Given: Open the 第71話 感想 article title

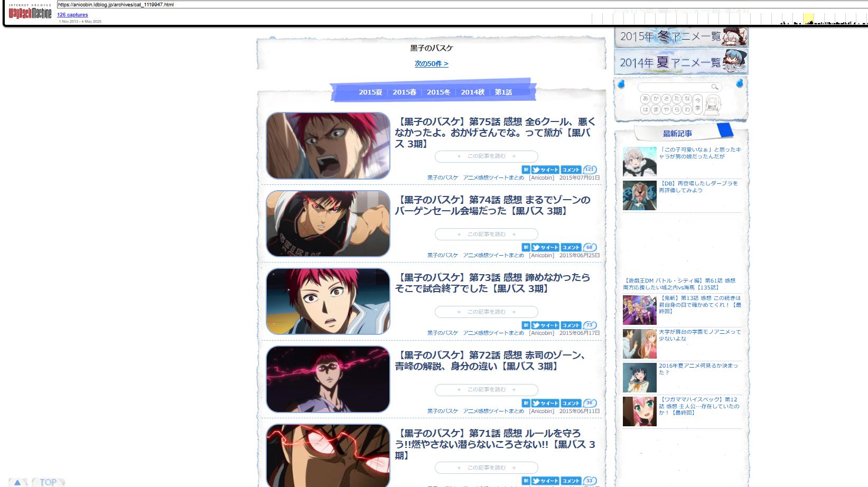Looking at the screenshot, I should (x=496, y=444).
